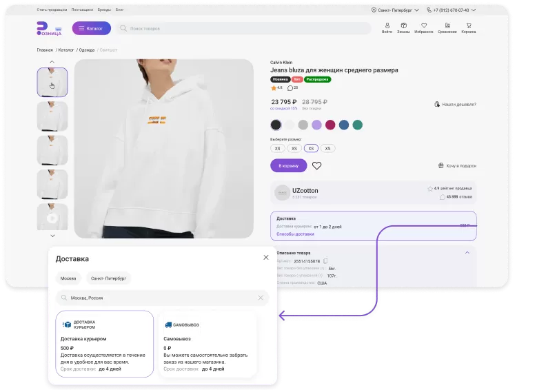Open the Сравнение comparison icon

point(447,28)
